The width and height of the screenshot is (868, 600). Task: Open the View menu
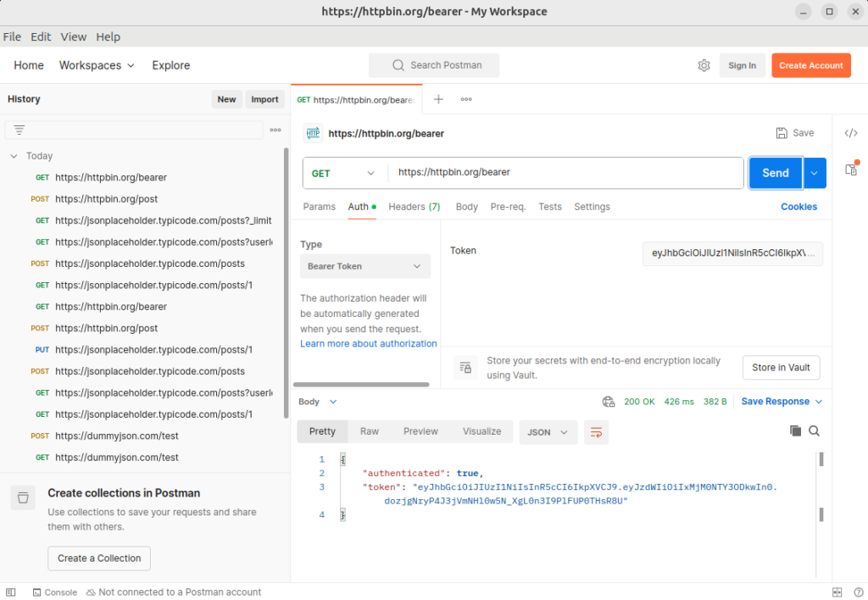click(x=74, y=36)
